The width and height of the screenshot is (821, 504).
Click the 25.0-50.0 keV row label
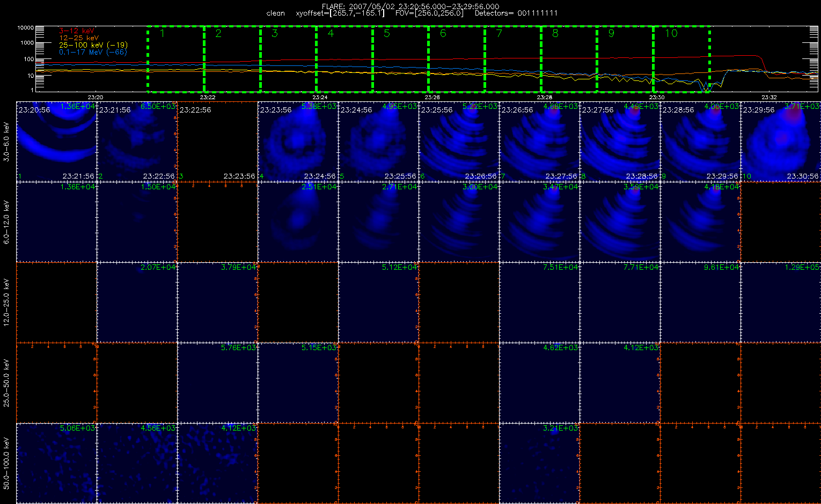[x=6, y=382]
